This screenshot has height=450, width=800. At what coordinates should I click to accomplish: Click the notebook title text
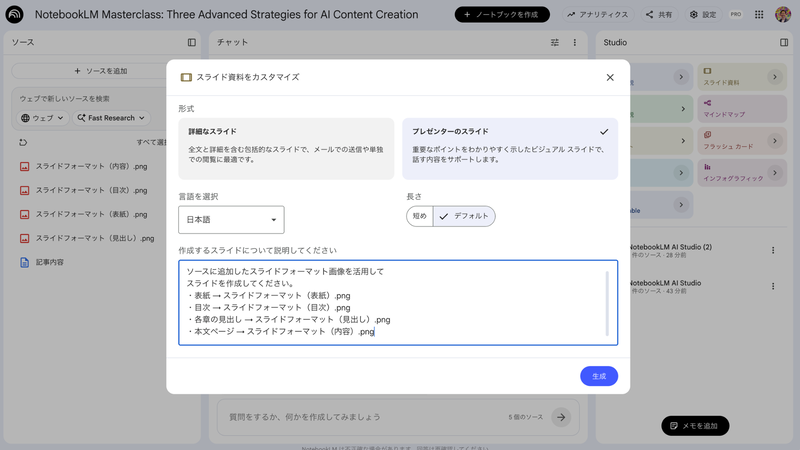click(227, 14)
